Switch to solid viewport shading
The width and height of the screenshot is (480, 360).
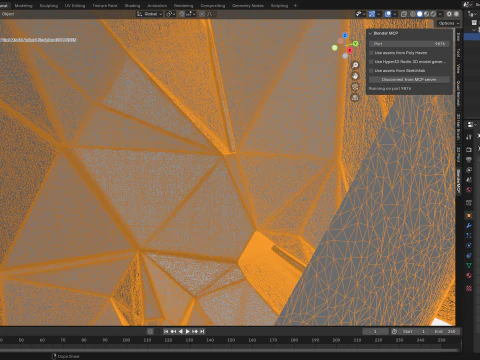[x=420, y=14]
